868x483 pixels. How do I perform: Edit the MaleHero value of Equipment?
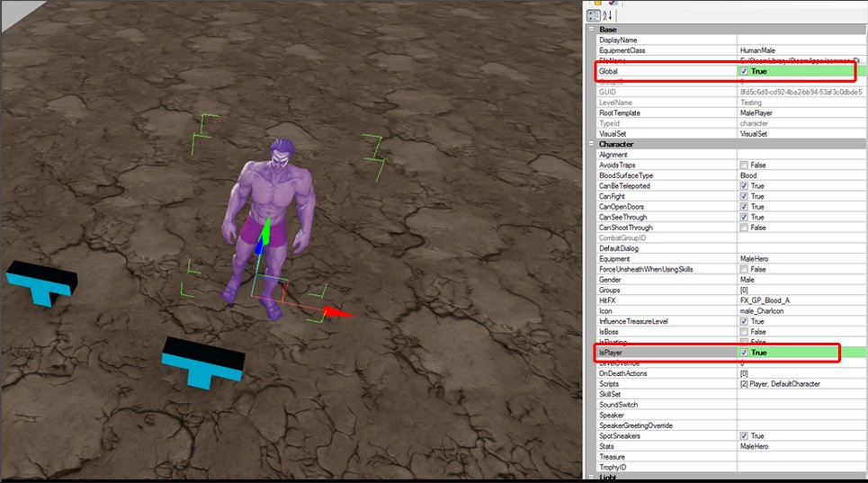point(755,259)
